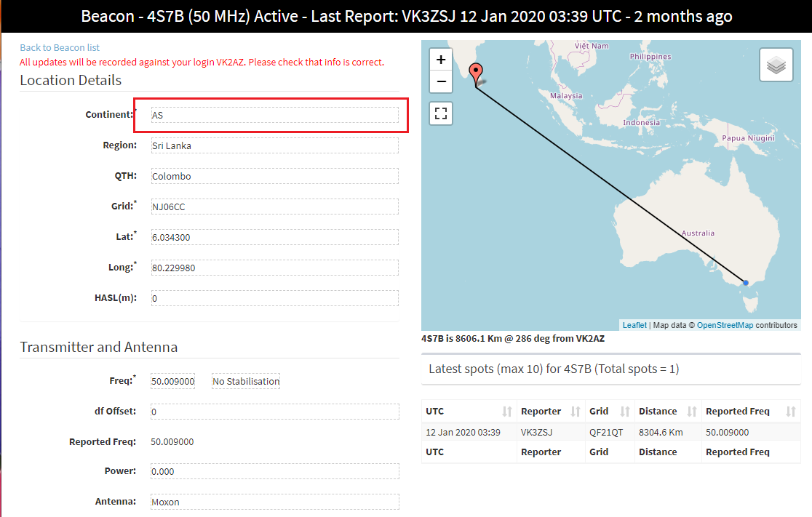Click the No Stabilisation field
Image resolution: width=812 pixels, height=517 pixels.
pyautogui.click(x=246, y=381)
